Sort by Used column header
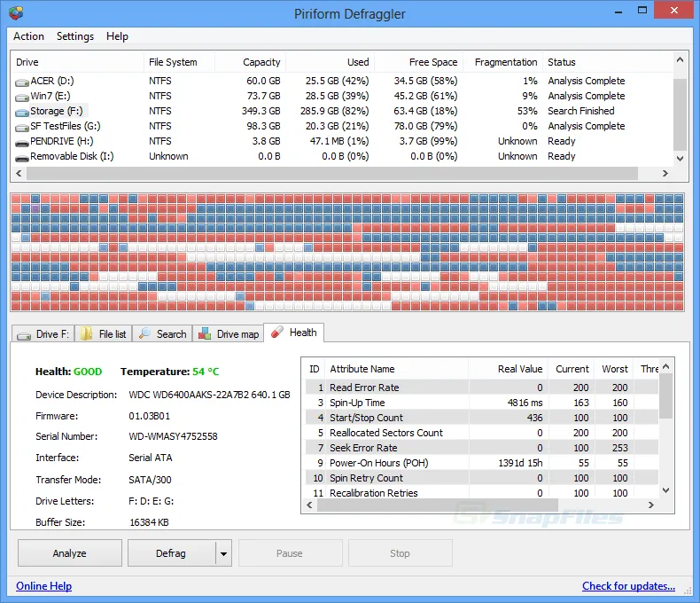Viewport: 700px width, 603px height. pos(330,62)
